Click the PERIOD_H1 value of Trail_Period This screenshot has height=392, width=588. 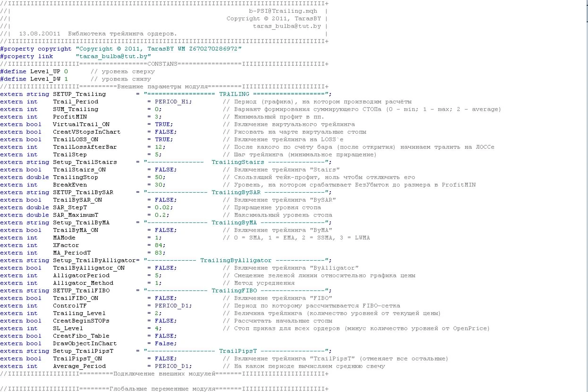coord(172,102)
